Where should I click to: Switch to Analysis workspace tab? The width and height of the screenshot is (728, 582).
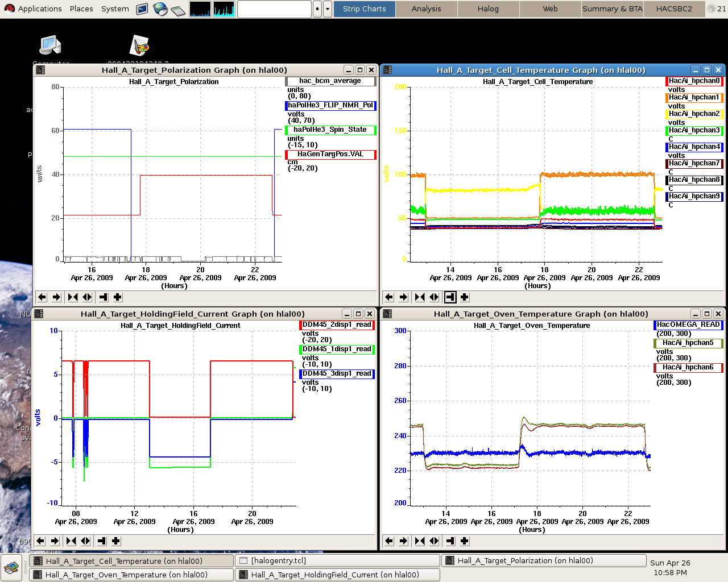pyautogui.click(x=427, y=9)
